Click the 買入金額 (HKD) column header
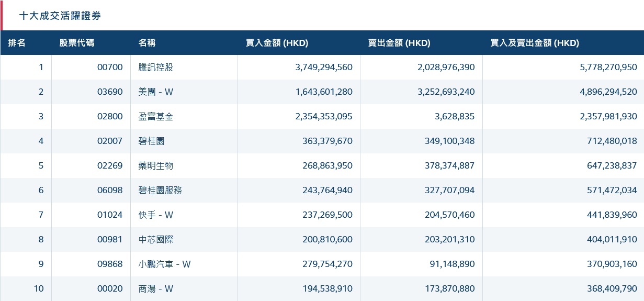The height and width of the screenshot is (301, 644). 277,43
